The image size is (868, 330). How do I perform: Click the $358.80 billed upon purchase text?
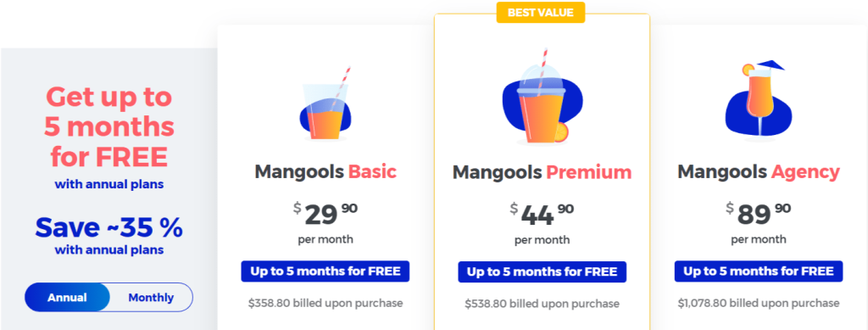coord(325,304)
